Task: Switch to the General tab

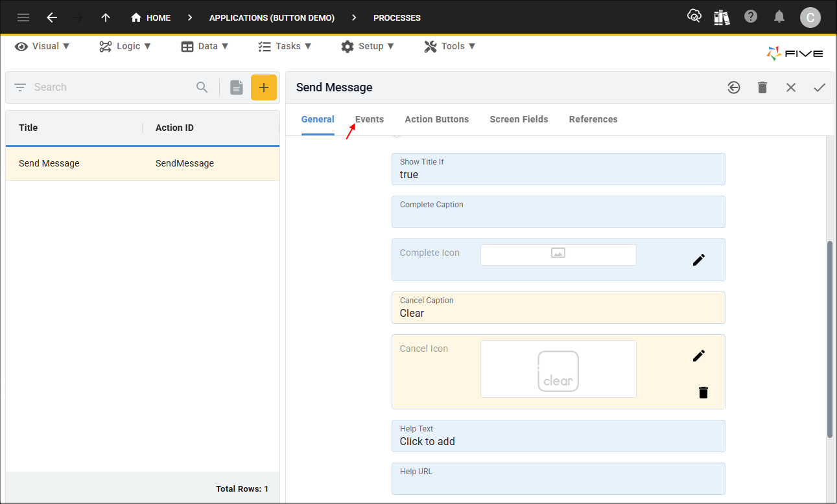Action: tap(318, 119)
